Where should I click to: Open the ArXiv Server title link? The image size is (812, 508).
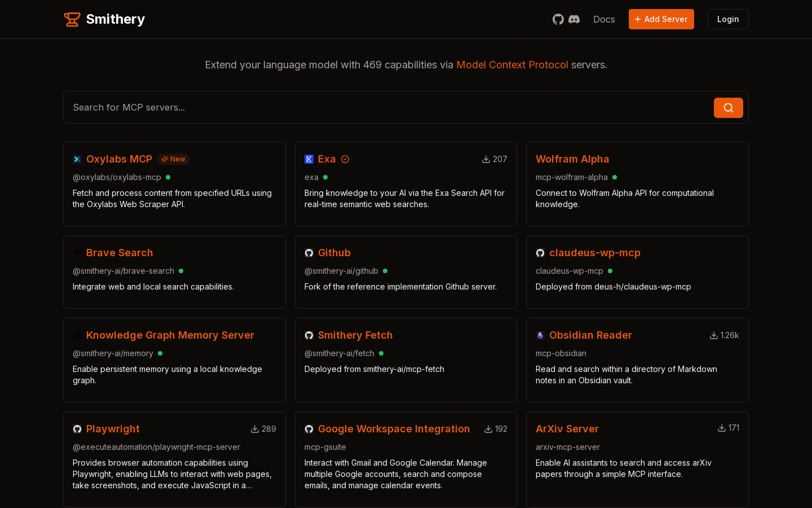[567, 429]
